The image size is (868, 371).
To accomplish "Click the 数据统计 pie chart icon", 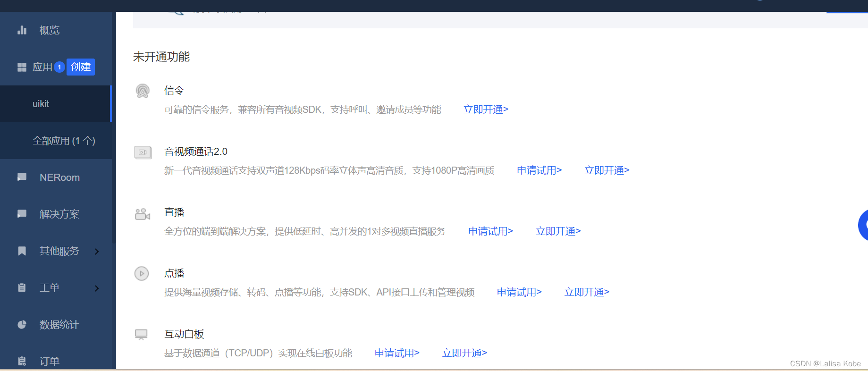I will [22, 325].
